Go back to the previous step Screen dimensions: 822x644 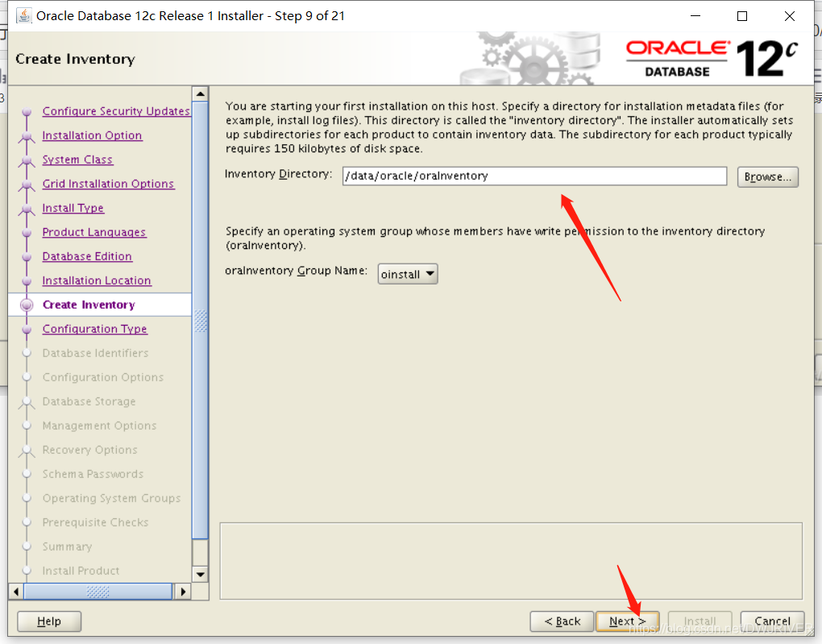(562, 621)
